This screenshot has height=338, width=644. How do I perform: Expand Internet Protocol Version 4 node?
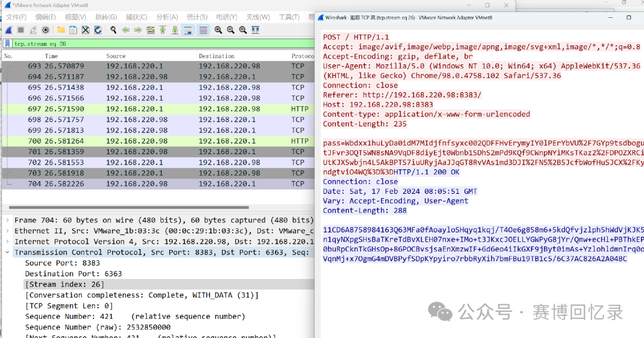(7, 241)
